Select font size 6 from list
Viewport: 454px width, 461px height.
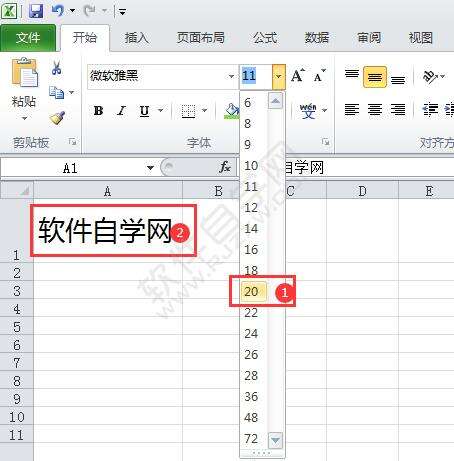pos(247,103)
